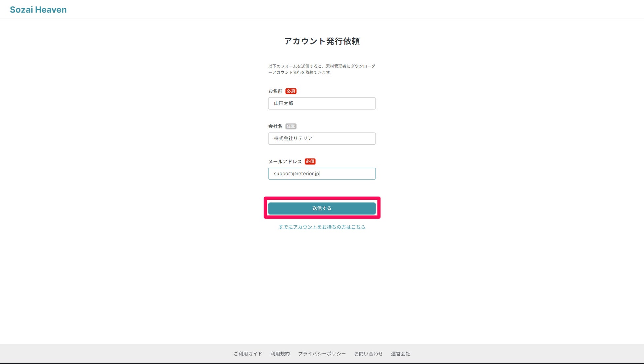
Task: Click the Sozai Heaven logo
Action: (x=38, y=10)
